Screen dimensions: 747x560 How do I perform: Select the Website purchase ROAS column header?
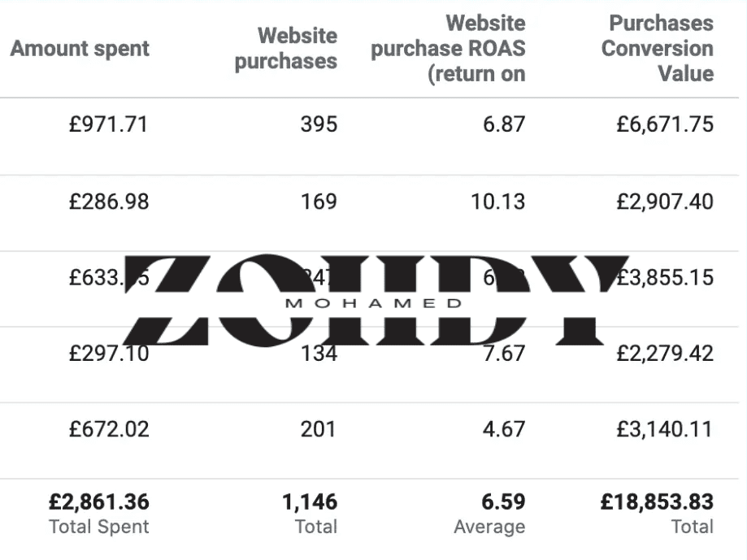(448, 49)
